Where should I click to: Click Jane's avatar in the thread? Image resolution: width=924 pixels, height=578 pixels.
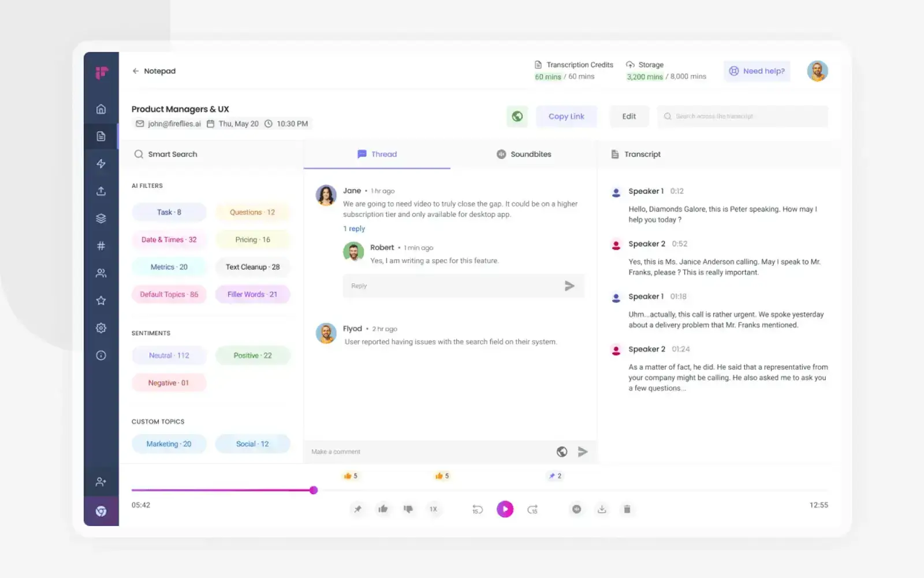[326, 195]
